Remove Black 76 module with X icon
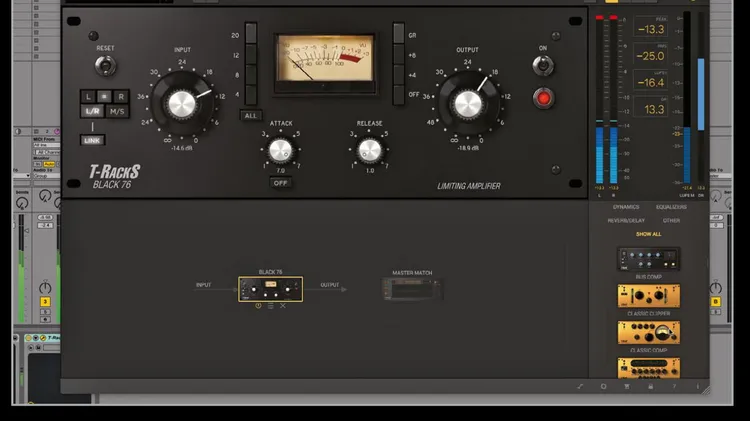 [283, 306]
